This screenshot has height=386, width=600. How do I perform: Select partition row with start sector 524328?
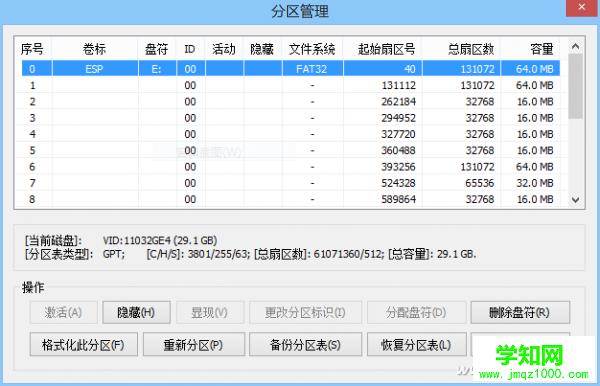click(x=288, y=183)
